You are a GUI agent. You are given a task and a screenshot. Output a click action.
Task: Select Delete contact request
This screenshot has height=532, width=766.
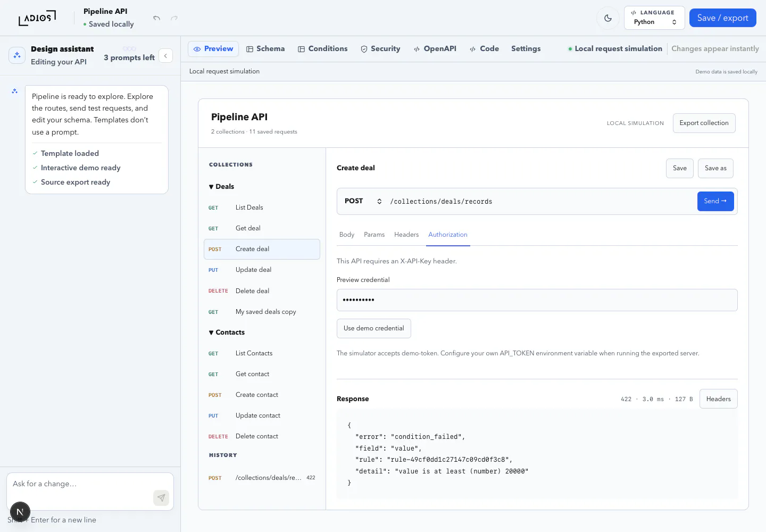click(x=262, y=436)
